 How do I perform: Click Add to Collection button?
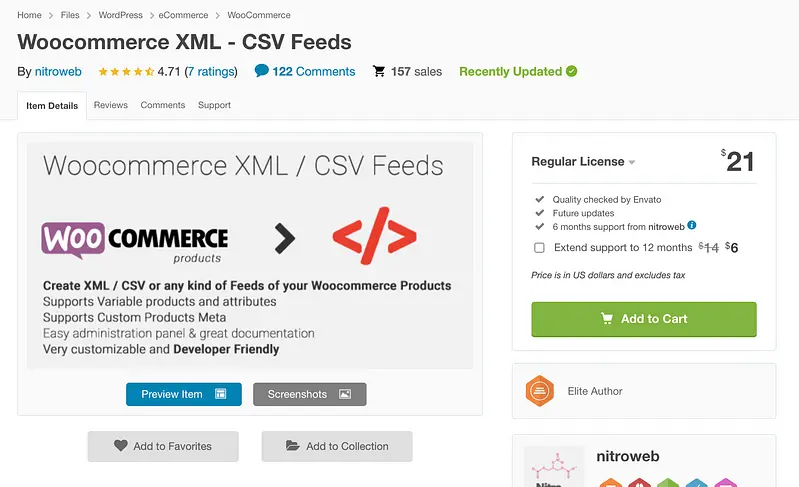click(337, 446)
